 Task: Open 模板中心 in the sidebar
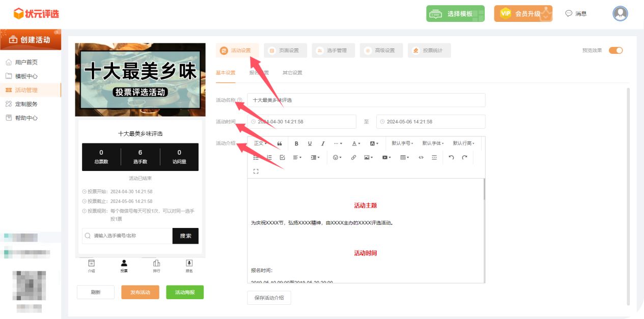click(26, 76)
